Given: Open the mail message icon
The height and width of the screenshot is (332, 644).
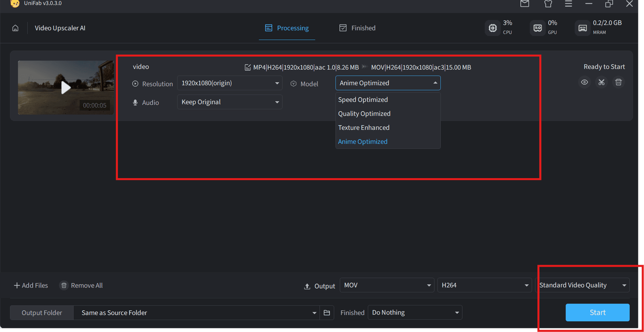Looking at the screenshot, I should click(x=525, y=4).
